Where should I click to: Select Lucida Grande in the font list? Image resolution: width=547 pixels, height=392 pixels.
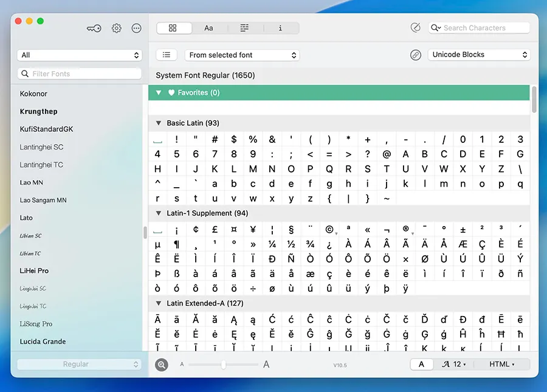point(43,342)
